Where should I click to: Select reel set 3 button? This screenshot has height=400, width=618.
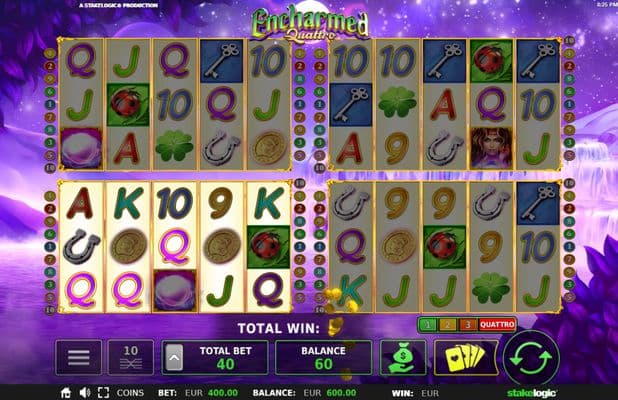pyautogui.click(x=468, y=325)
